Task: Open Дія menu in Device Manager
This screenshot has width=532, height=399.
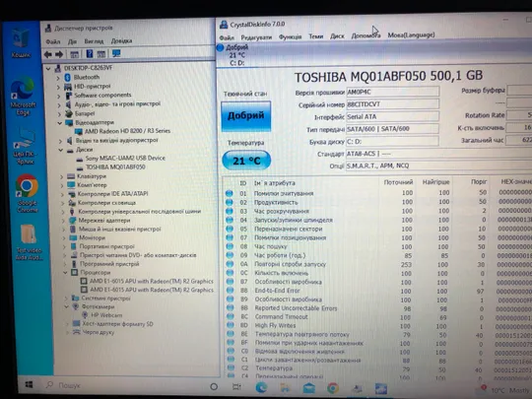Action: pyautogui.click(x=72, y=41)
